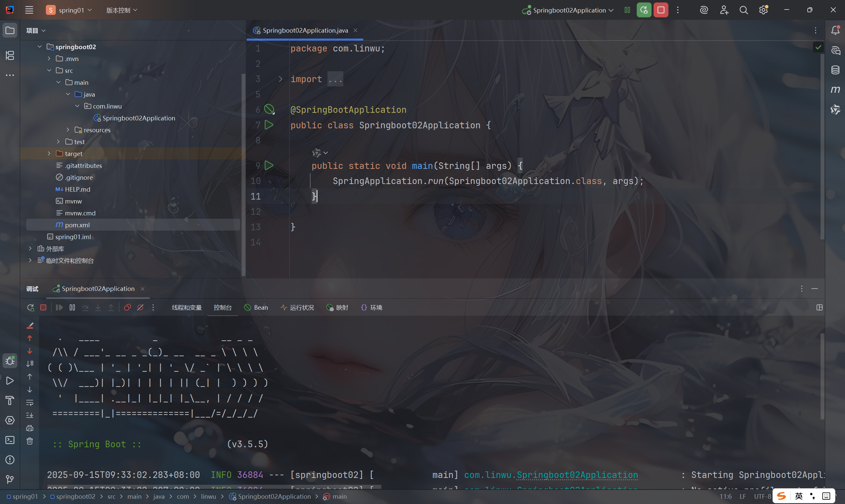Screen dimensions: 845x504
Task: Open the Git tool window in left sidebar
Action: [10, 479]
